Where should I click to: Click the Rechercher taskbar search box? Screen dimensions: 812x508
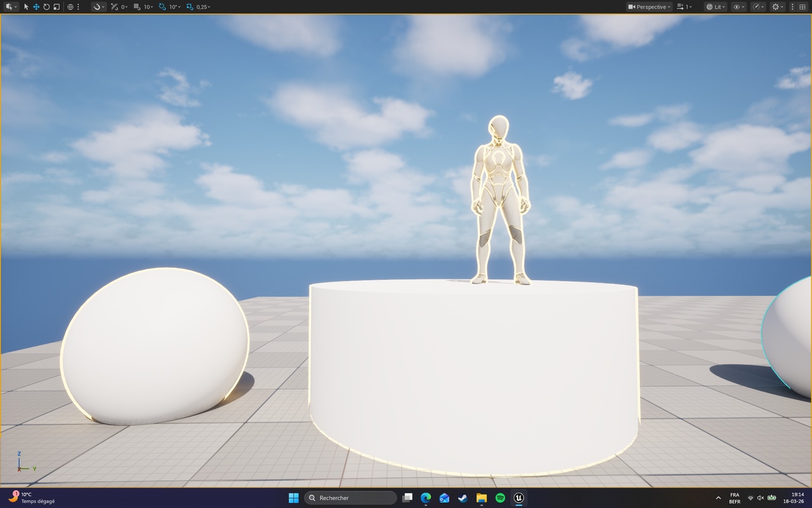click(x=350, y=498)
